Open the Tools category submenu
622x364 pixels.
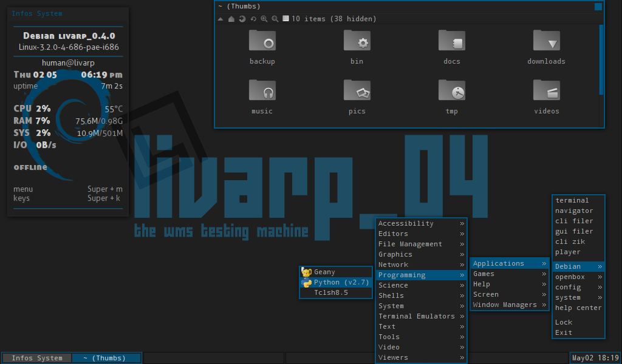click(x=421, y=337)
